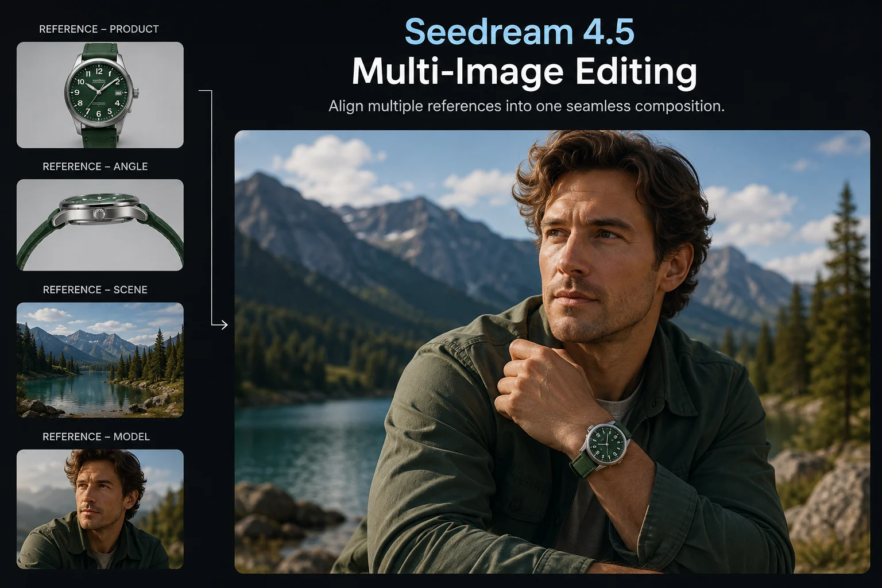This screenshot has height=588, width=882.
Task: Click the "REFERENCE – MODEL" label
Action: point(96,437)
